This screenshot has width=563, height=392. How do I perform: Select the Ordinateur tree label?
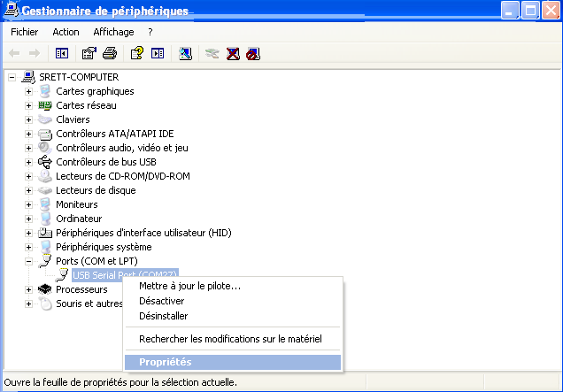coord(79,219)
